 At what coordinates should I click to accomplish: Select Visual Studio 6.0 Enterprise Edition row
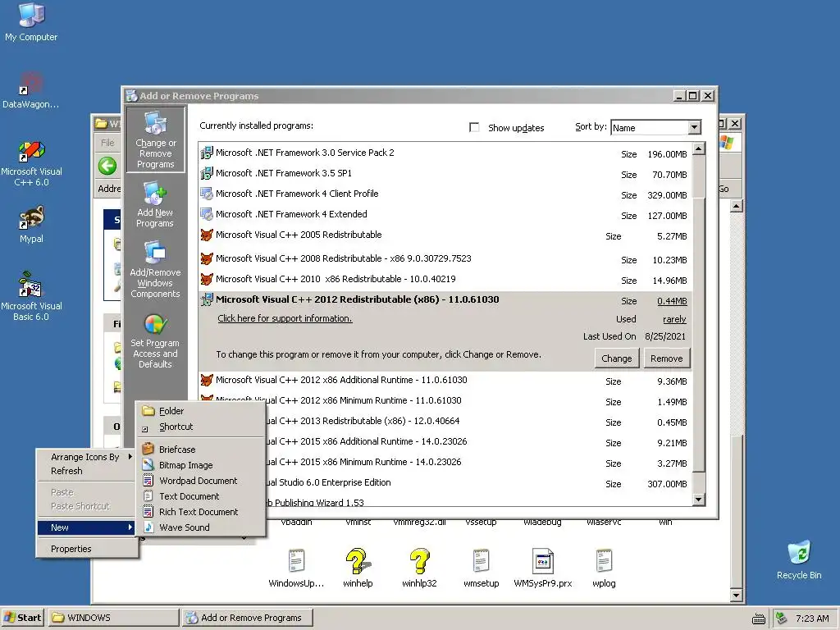tap(445, 482)
